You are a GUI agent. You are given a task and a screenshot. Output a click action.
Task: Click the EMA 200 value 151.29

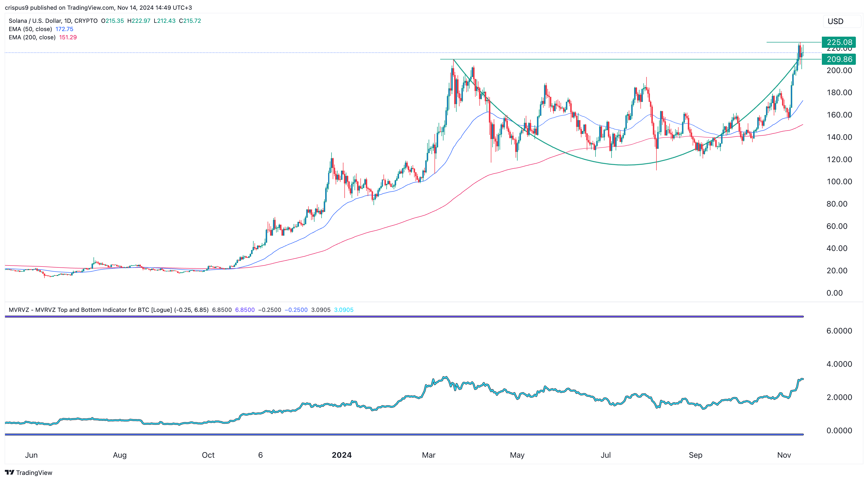pyautogui.click(x=68, y=37)
